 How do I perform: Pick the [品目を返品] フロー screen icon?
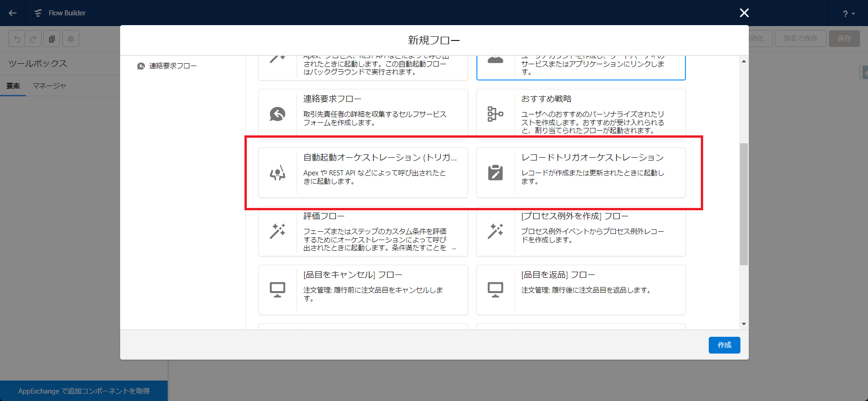[x=495, y=290]
